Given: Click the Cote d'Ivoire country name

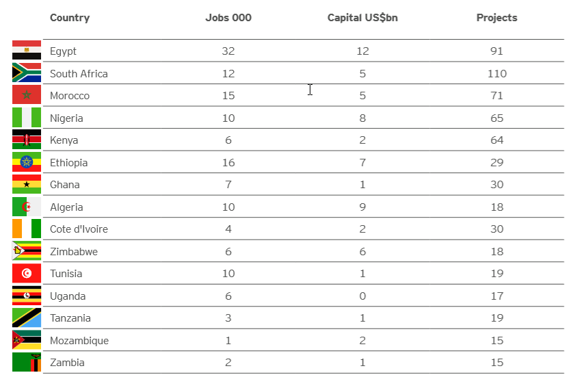Looking at the screenshot, I should pos(79,229).
